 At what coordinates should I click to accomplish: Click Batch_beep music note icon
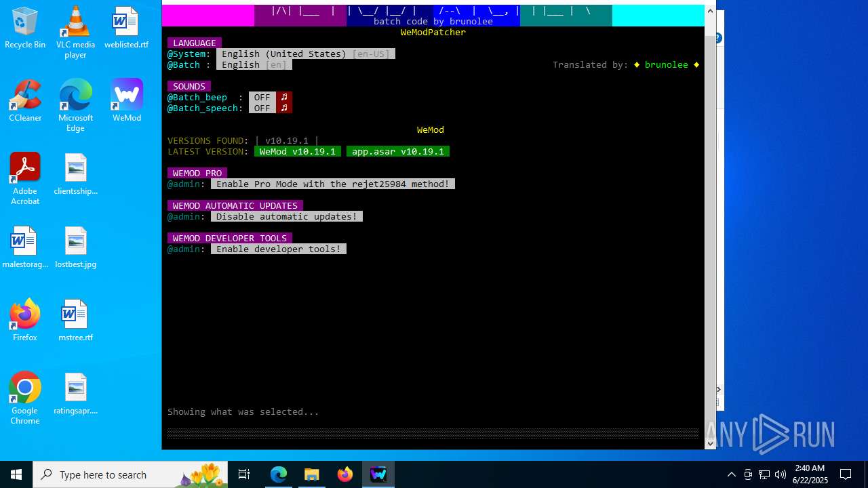point(284,97)
